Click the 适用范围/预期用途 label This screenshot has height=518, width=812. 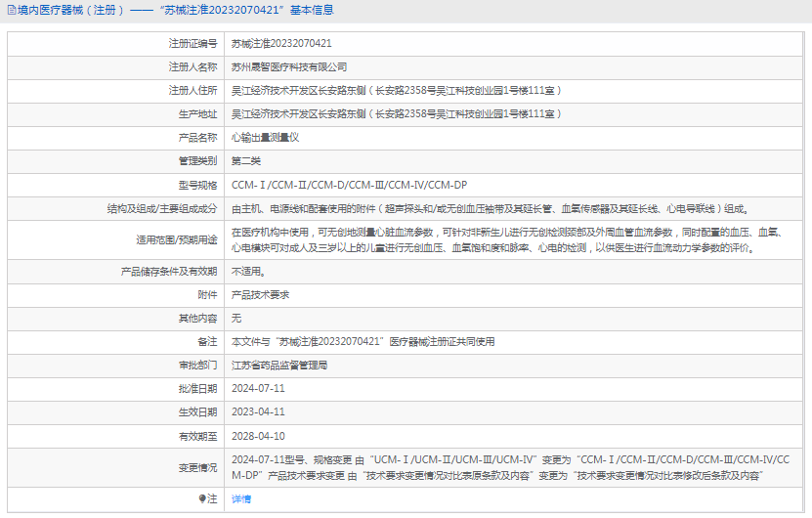(x=177, y=239)
